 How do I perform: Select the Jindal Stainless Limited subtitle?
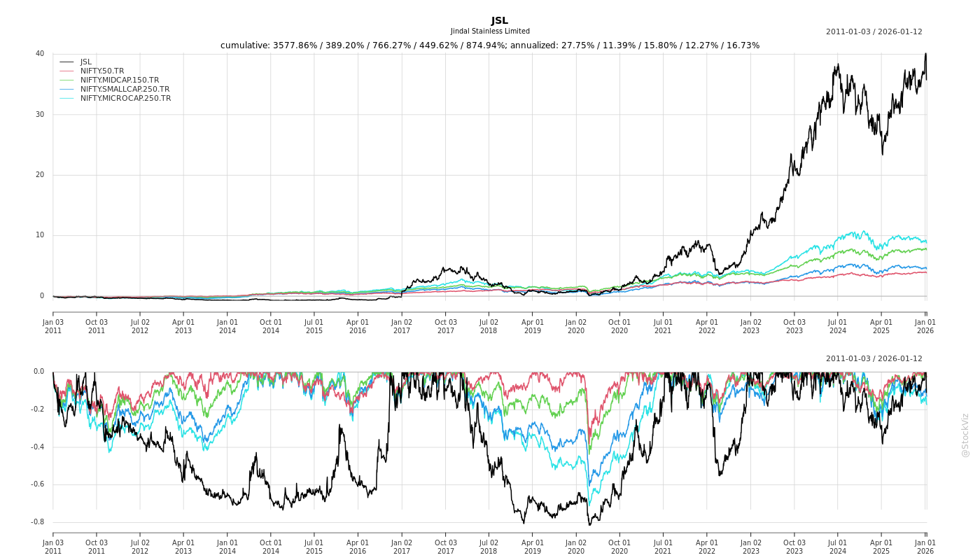pos(490,31)
